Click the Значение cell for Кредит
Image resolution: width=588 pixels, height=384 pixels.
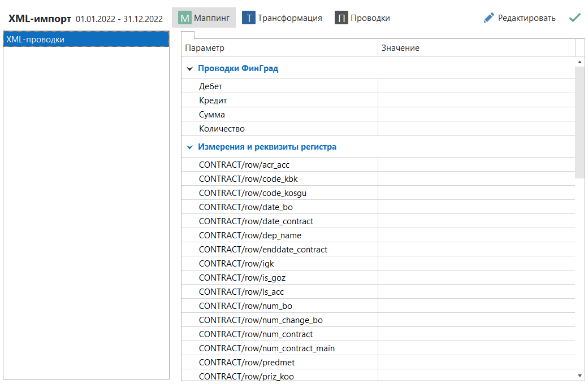pyautogui.click(x=476, y=101)
